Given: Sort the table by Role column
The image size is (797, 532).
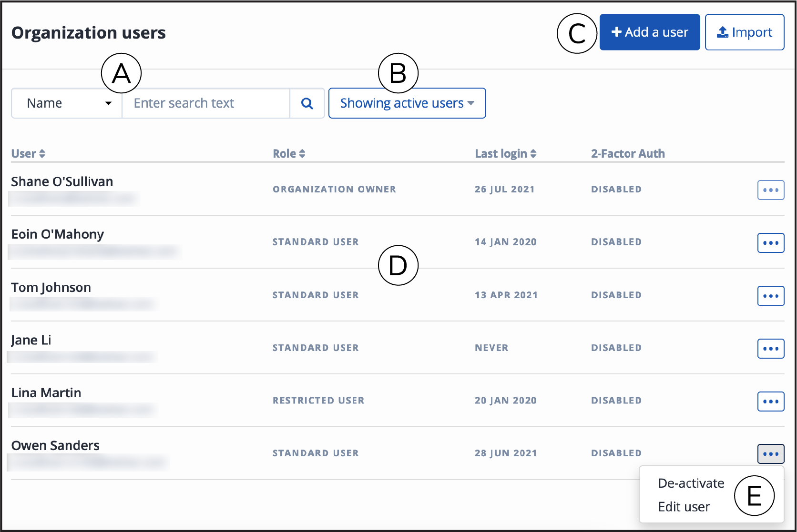Looking at the screenshot, I should pos(289,154).
